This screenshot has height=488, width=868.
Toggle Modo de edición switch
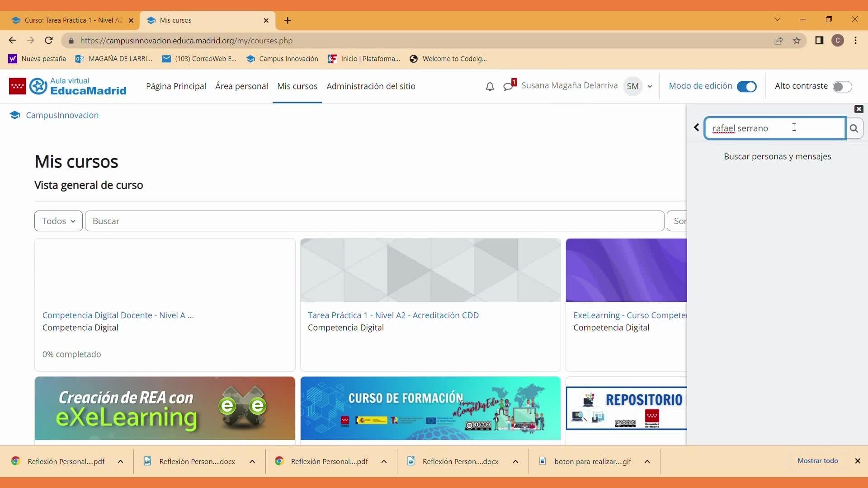click(x=746, y=86)
